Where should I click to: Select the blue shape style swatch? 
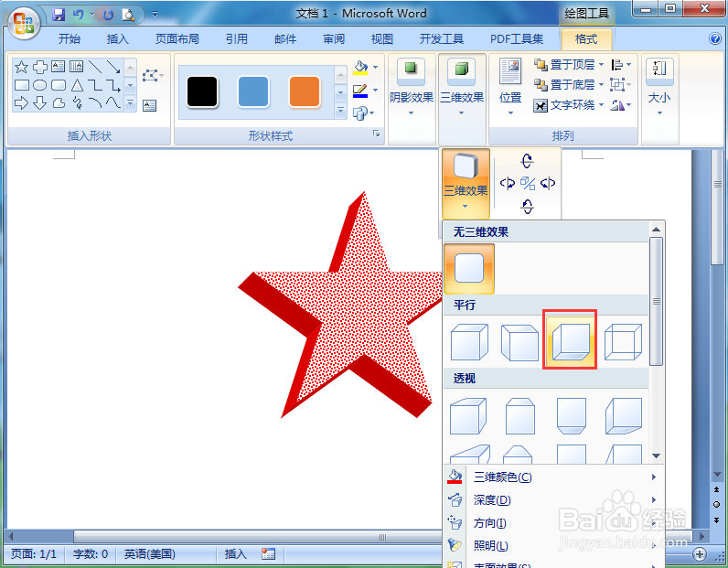coord(253,91)
